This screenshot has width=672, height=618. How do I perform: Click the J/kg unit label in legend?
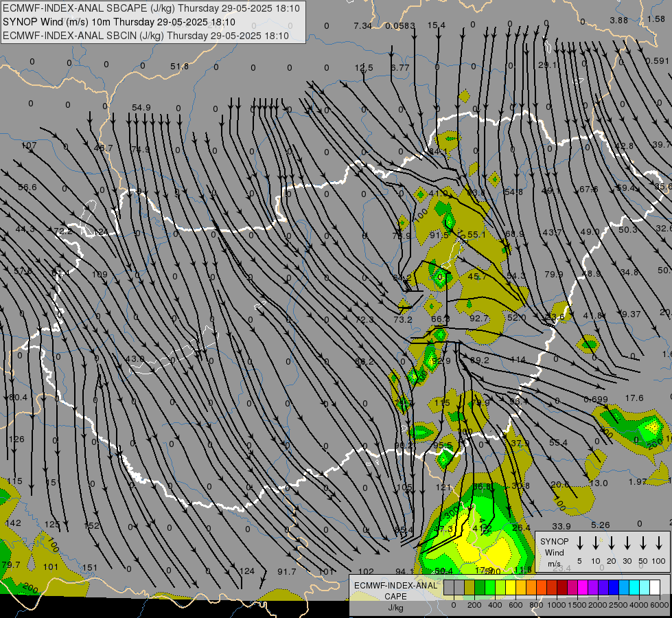395,608
